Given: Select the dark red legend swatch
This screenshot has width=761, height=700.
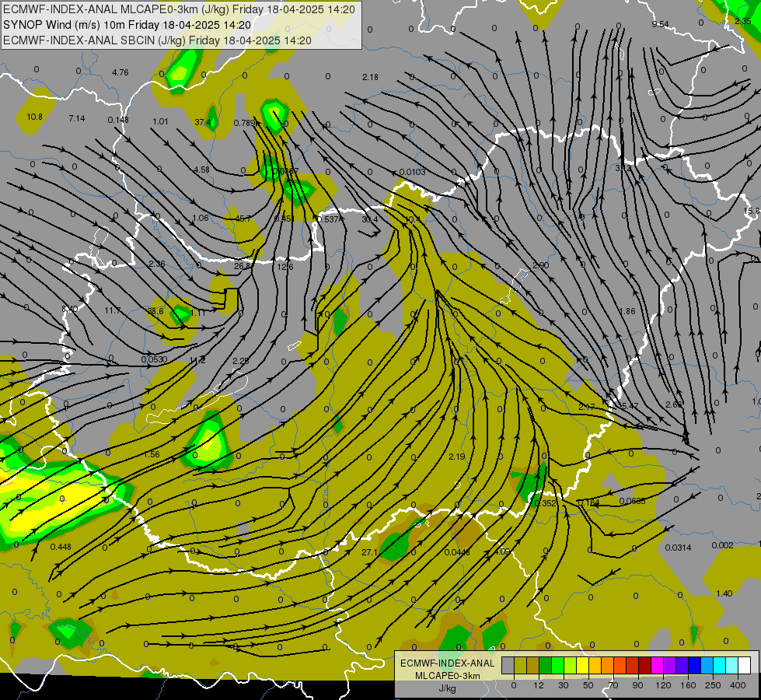Looking at the screenshot, I should pos(644,665).
